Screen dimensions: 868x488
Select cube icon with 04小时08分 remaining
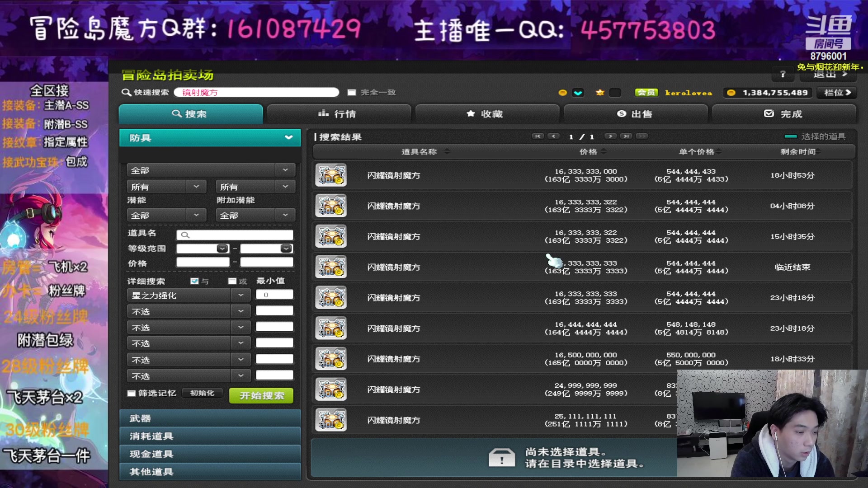tap(331, 206)
